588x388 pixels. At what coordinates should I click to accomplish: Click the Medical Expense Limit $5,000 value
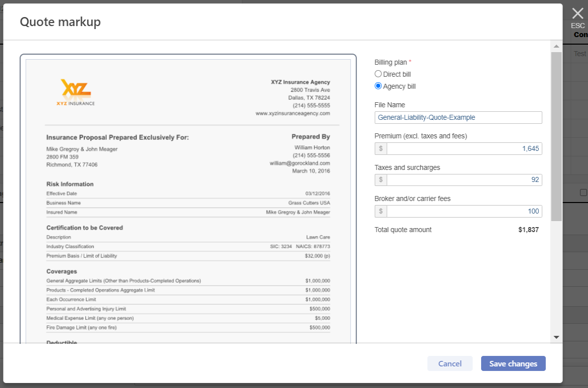[x=323, y=318]
